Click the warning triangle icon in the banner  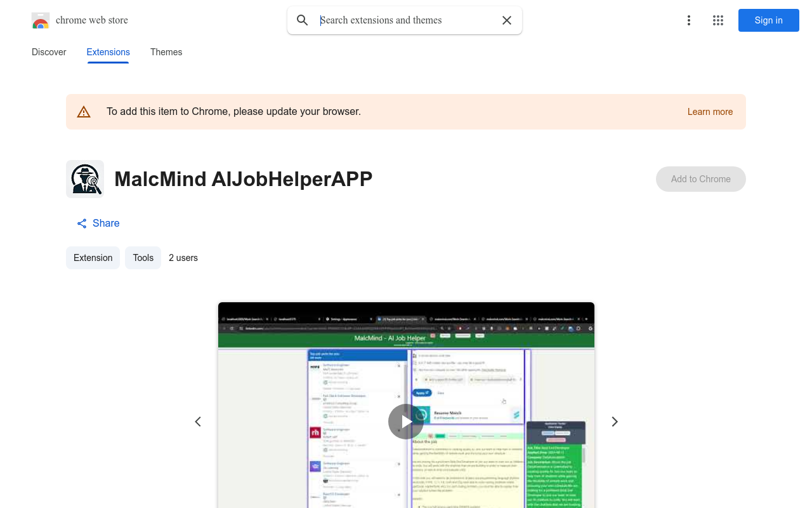coord(84,111)
